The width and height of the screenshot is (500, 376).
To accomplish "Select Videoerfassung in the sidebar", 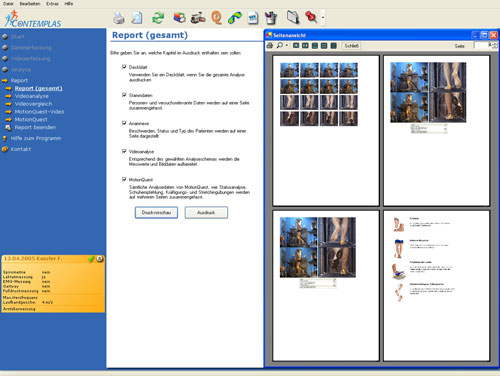I will [30, 59].
